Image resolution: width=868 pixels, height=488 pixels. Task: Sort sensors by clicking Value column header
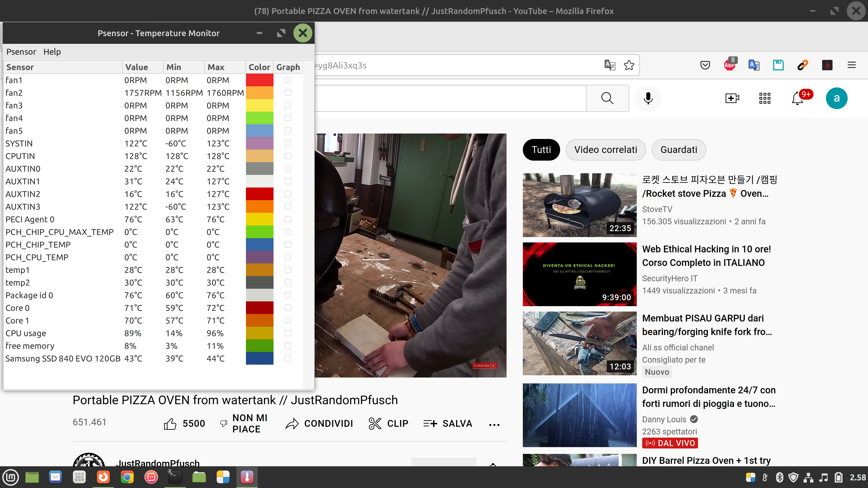(x=137, y=67)
